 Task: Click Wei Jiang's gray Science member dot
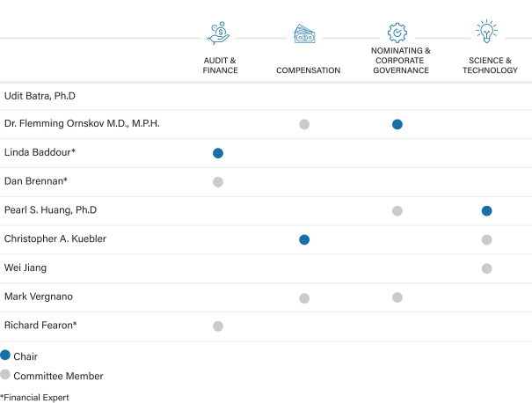[486, 268]
